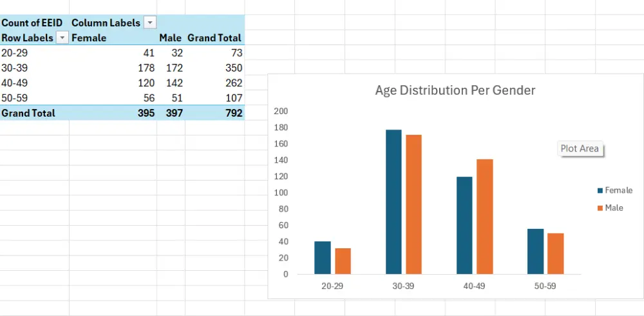Select the Female bar for 20-29

(x=323, y=257)
